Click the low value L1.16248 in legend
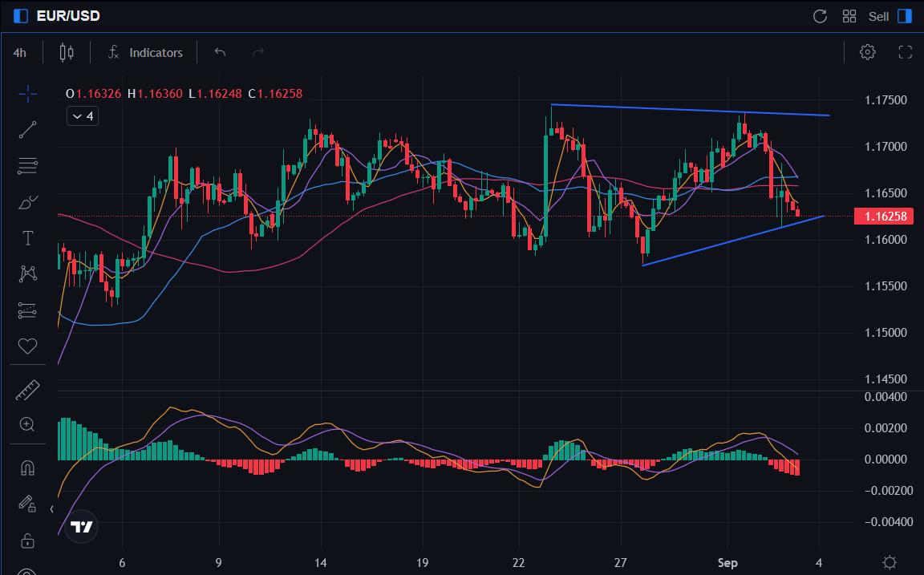 click(215, 94)
